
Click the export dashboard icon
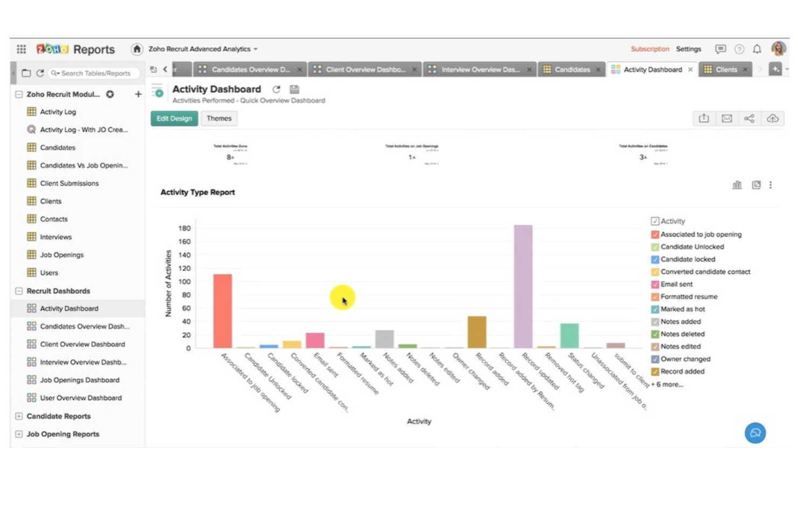point(704,119)
